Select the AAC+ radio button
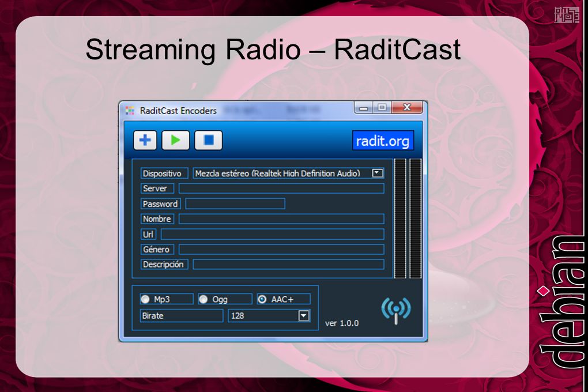This screenshot has height=392, width=588. click(x=262, y=299)
